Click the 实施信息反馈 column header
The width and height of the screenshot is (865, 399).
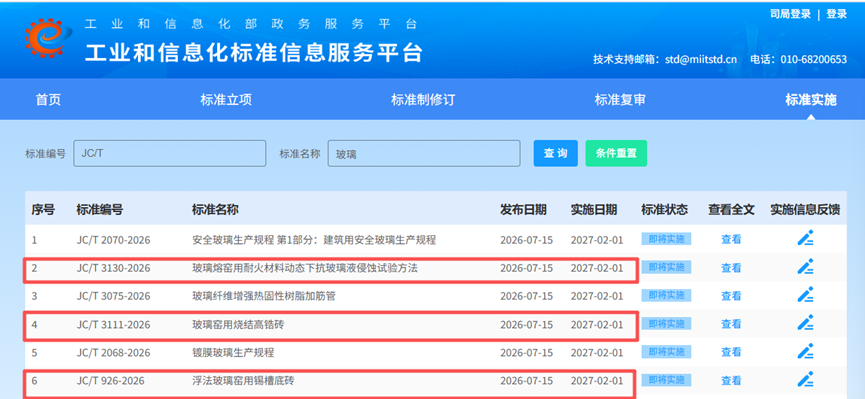coord(805,210)
